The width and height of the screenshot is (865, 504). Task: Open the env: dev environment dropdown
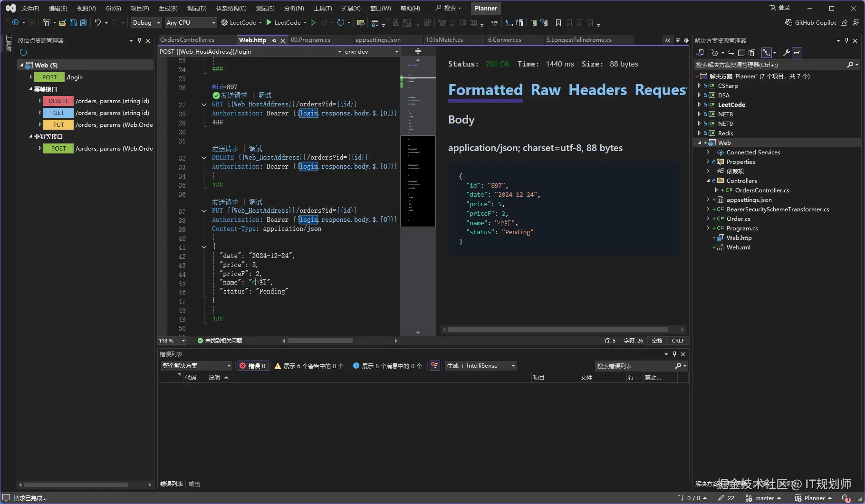click(x=371, y=52)
